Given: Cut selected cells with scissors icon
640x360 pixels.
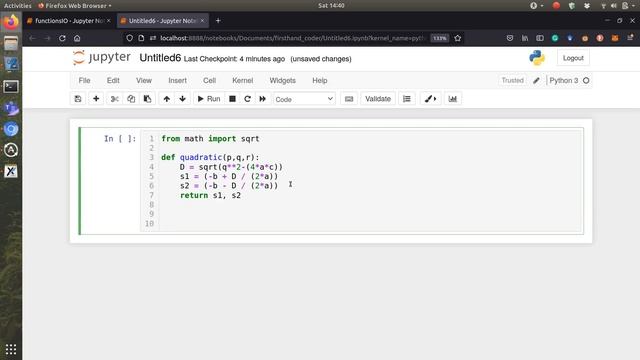Looking at the screenshot, I should tap(115, 99).
